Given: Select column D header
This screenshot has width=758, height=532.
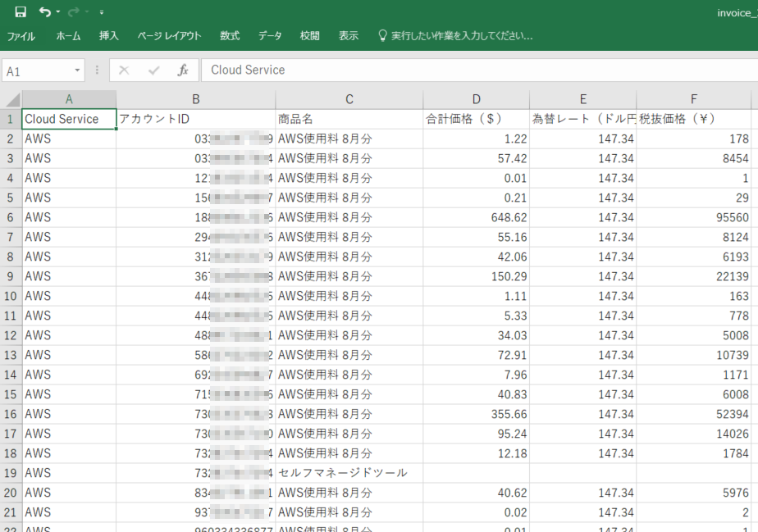Looking at the screenshot, I should click(476, 99).
